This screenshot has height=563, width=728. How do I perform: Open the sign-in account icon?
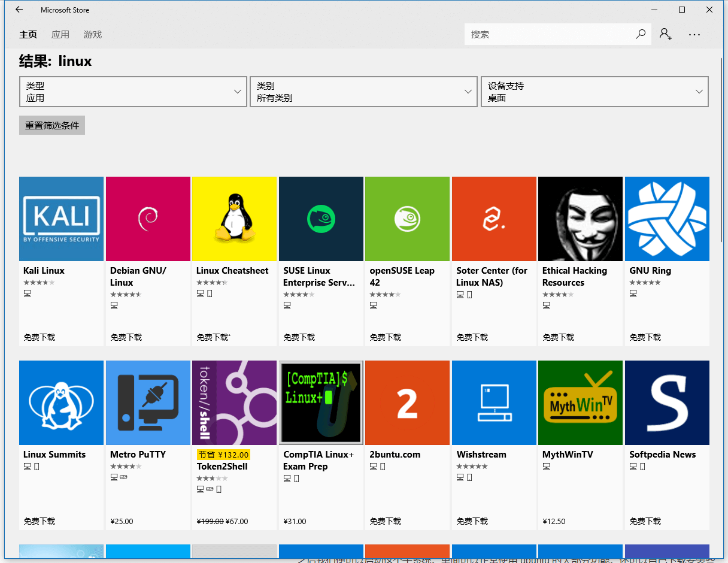coord(666,34)
